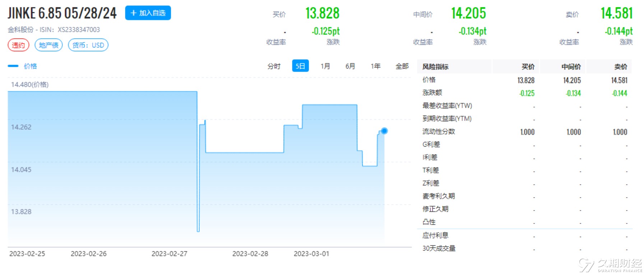Screen dimensions: 644x274
Task: Click the 加入自选 add-to-watchlist button
Action: click(x=148, y=13)
